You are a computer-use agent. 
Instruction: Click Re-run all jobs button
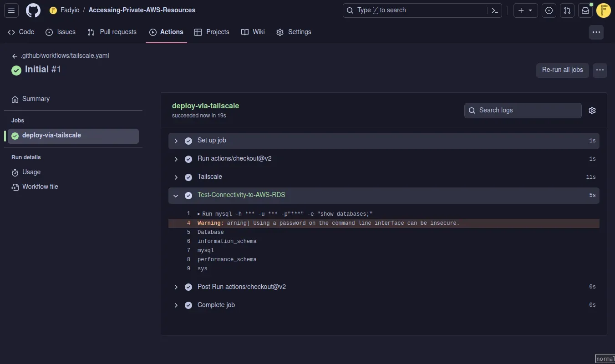562,70
